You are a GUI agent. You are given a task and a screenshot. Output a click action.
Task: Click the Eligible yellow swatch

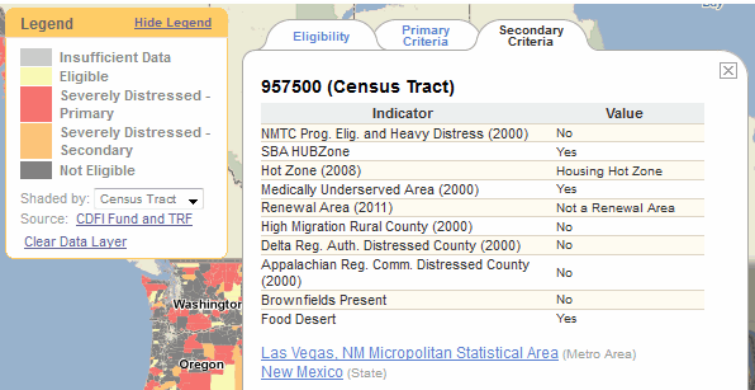pos(36,77)
